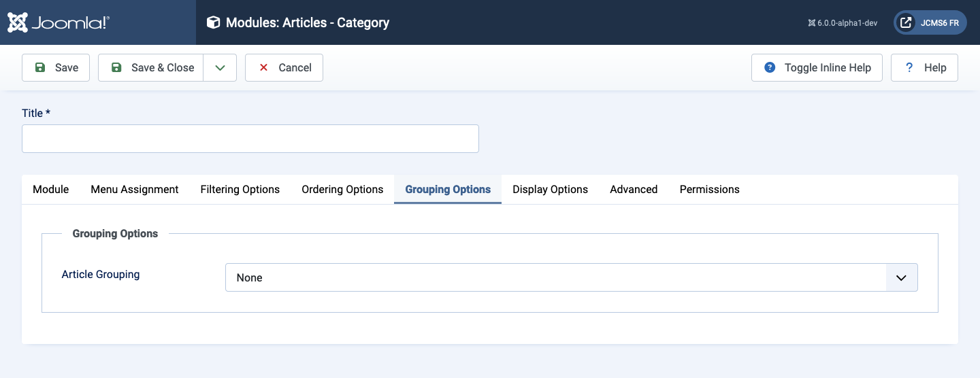
Task: Open the JCMS6 FR site link
Action: pyautogui.click(x=930, y=22)
